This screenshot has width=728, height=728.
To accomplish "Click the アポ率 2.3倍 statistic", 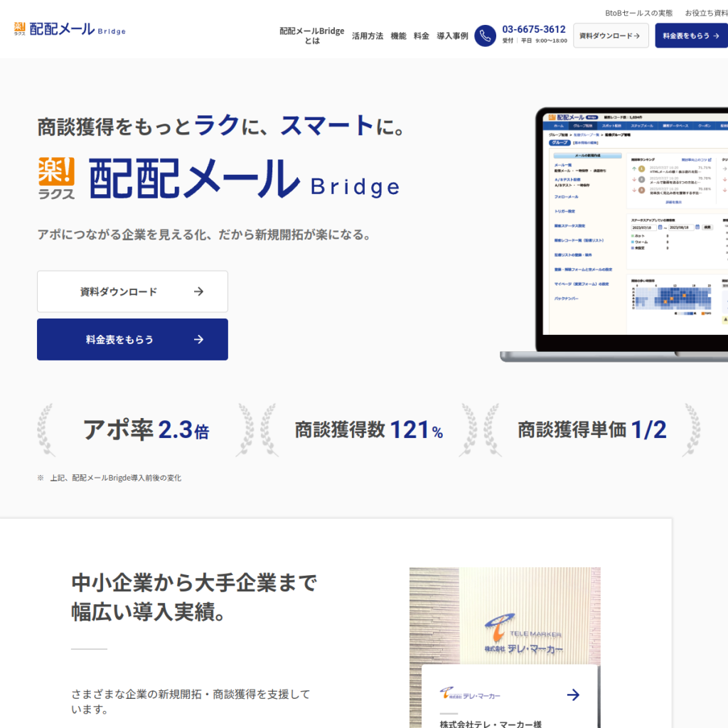I will 146,430.
